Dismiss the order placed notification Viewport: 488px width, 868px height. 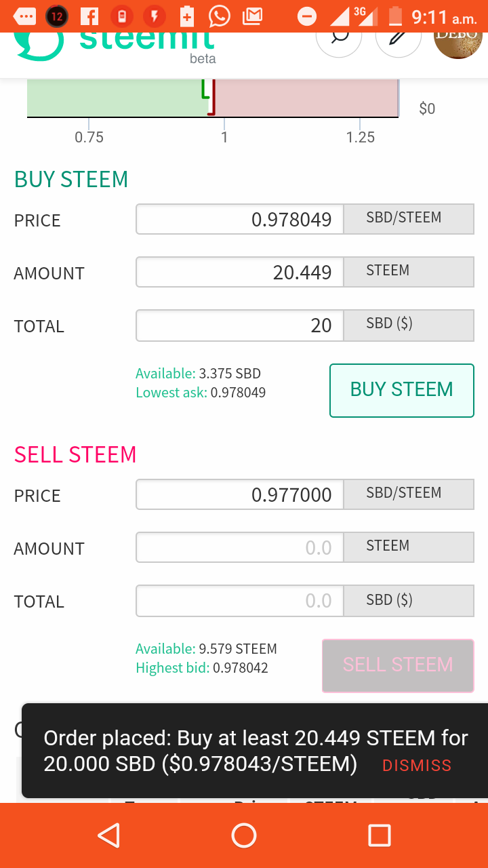pos(417,765)
